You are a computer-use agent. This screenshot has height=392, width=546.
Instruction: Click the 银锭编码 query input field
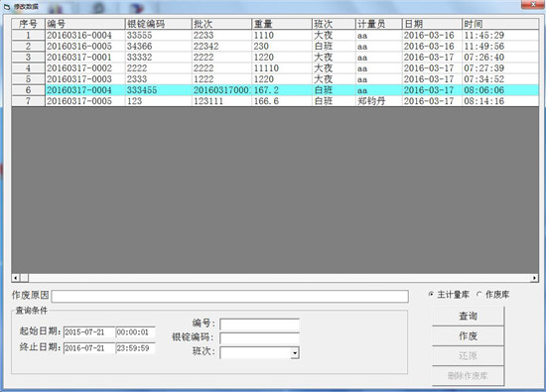pyautogui.click(x=259, y=337)
